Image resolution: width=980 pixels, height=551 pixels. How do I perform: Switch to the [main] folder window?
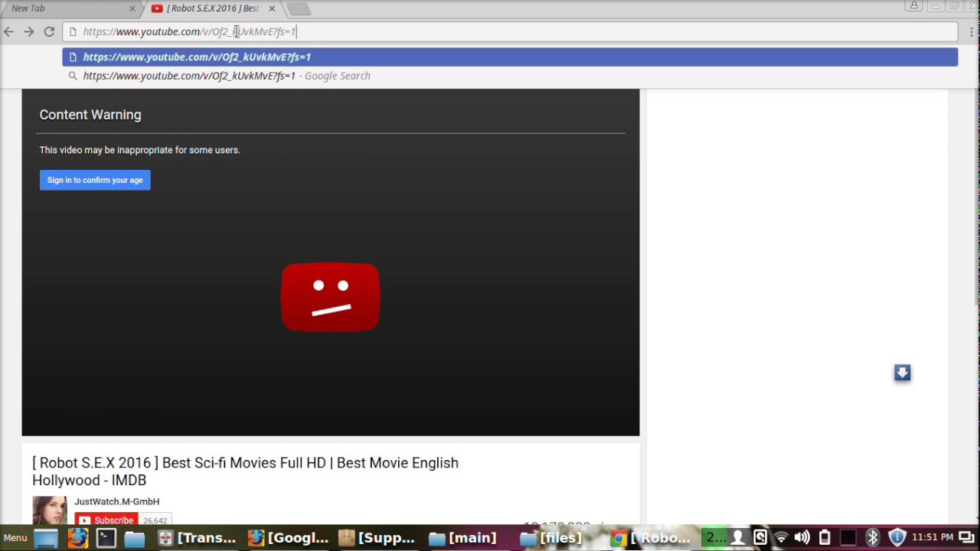coord(462,538)
